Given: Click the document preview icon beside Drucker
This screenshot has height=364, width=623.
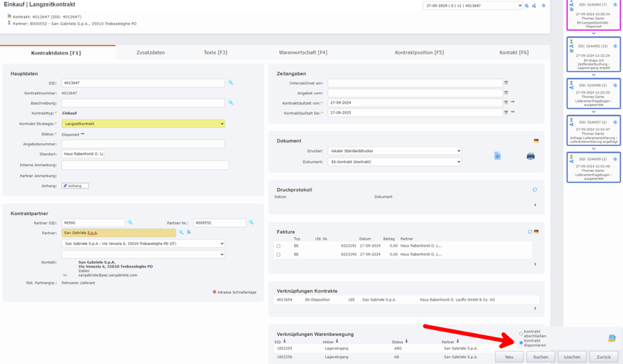Looking at the screenshot, I should (x=497, y=155).
